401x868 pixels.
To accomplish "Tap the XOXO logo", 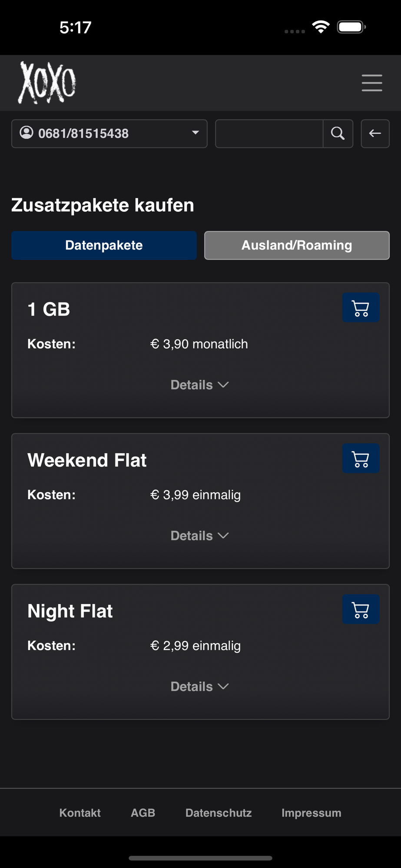I will (x=47, y=82).
